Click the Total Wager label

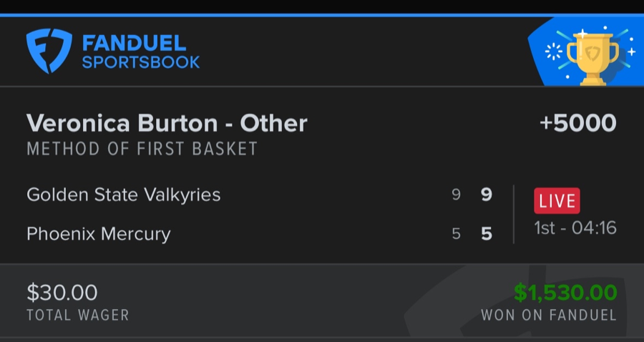coord(77,315)
